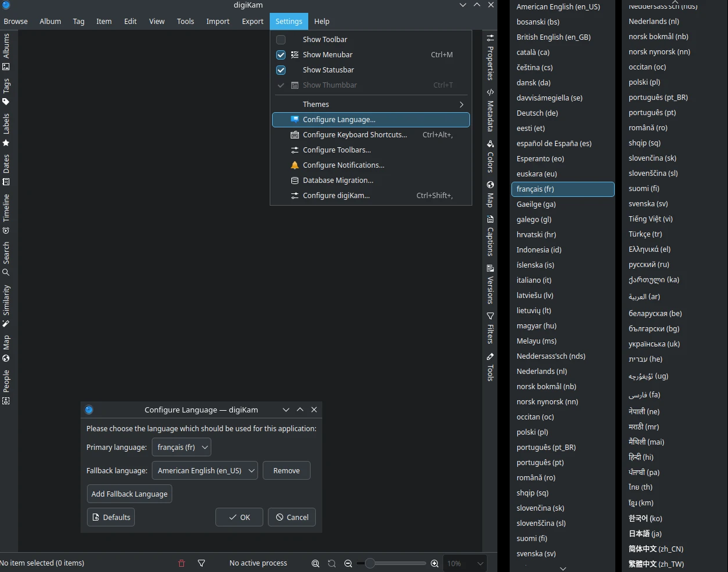Open the Primary language dropdown
The width and height of the screenshot is (728, 572).
point(181,447)
